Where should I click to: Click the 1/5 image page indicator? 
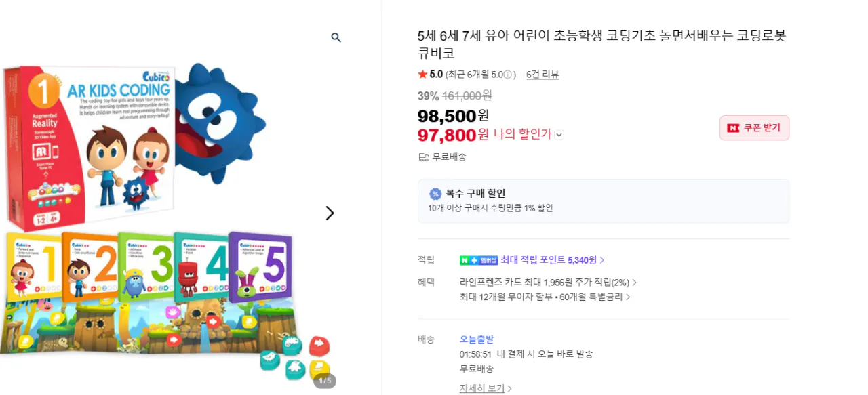323,381
